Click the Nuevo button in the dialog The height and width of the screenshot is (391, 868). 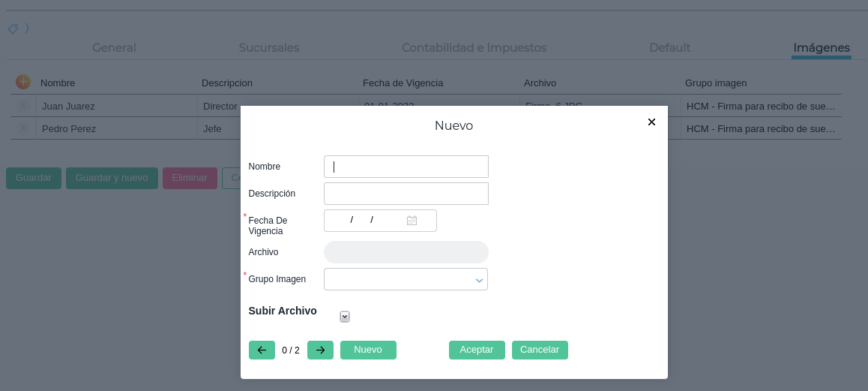point(368,350)
